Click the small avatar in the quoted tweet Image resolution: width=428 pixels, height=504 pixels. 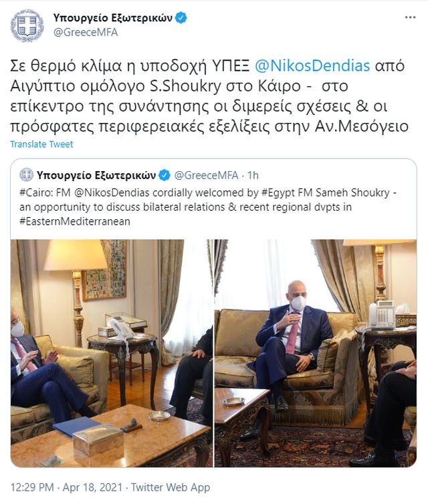point(26,175)
